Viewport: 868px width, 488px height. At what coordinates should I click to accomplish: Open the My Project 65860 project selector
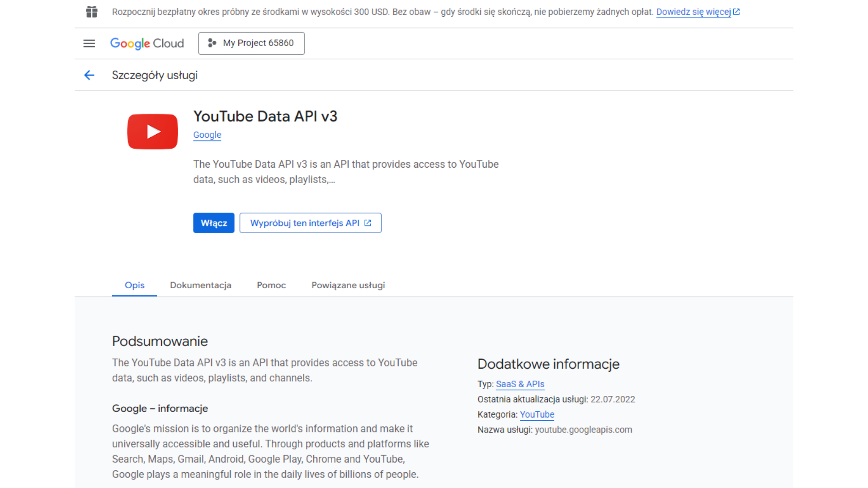pos(251,43)
